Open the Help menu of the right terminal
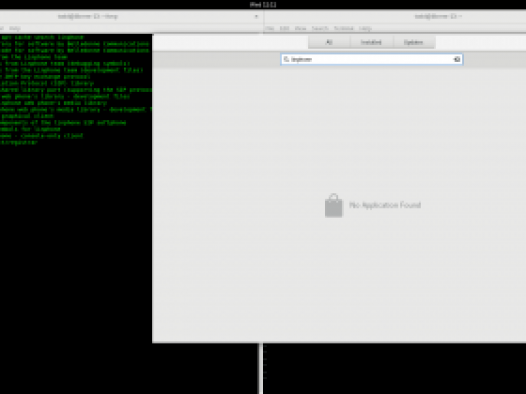Image resolution: width=526 pixels, height=394 pixels. [x=365, y=29]
